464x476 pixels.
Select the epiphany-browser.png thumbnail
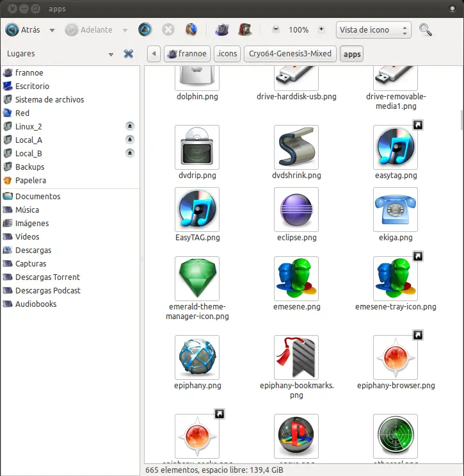(x=396, y=357)
